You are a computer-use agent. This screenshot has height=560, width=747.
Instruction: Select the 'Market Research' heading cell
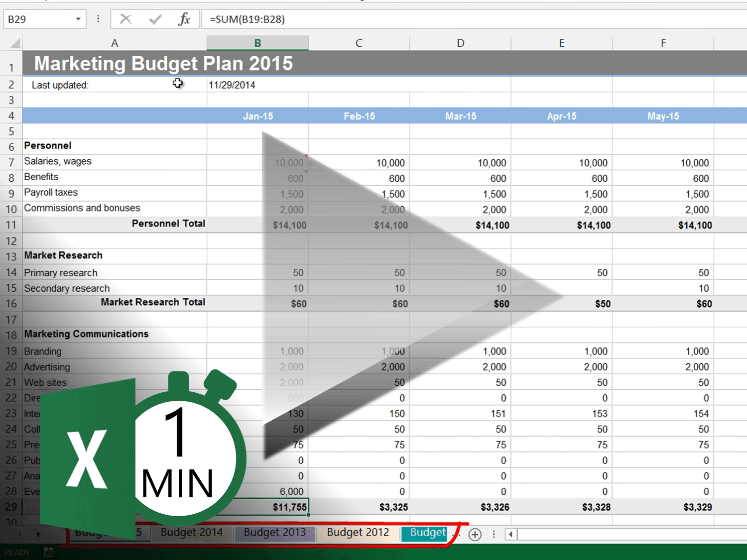coord(115,256)
